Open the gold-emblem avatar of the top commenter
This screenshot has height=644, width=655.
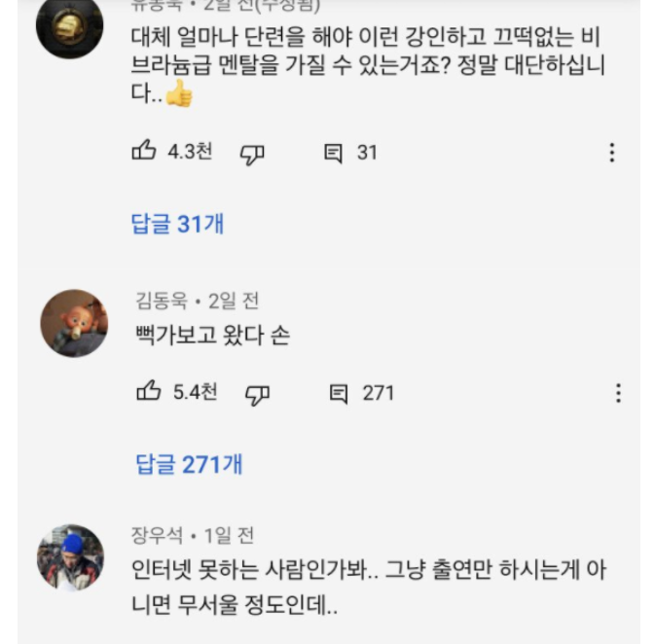69,26
